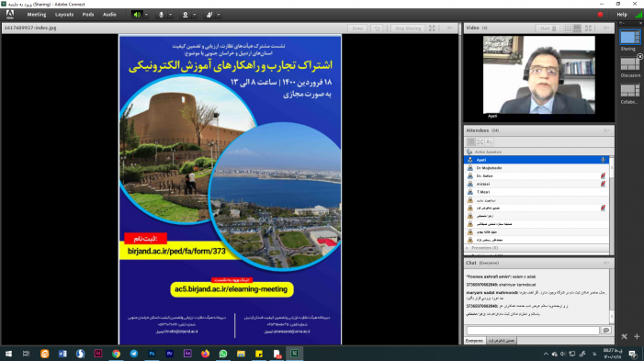Open the Audio menu
The height and width of the screenshot is (361, 644).
109,15
